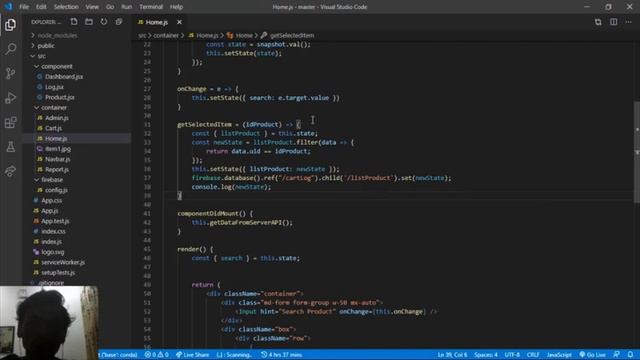Collapse all folders in Explorer
Screen dimensions: 640x360
(119, 22)
